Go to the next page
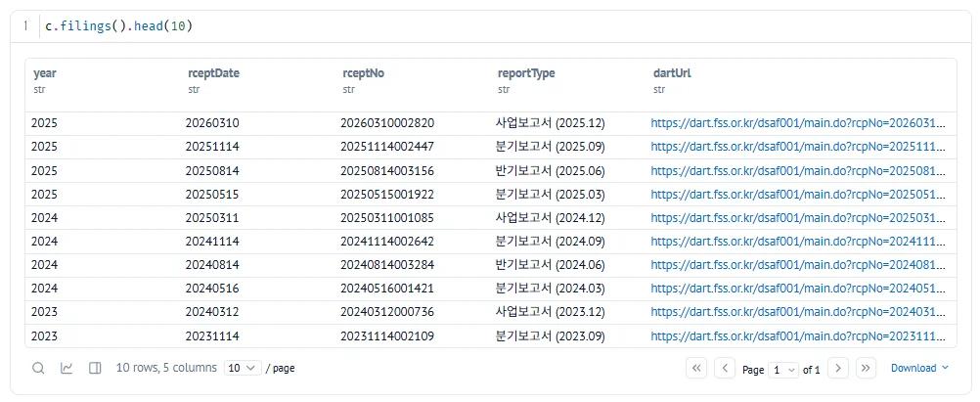980x402 pixels. tap(838, 368)
